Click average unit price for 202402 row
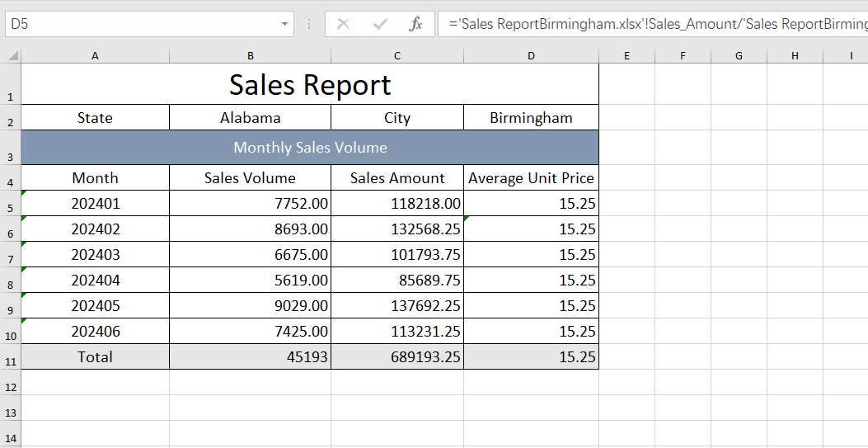868x448 pixels. coord(532,229)
